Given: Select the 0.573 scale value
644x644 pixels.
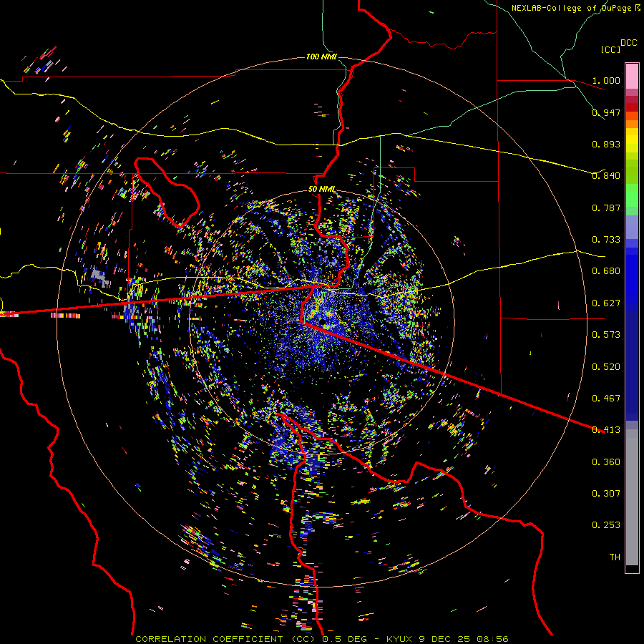Looking at the screenshot, I should (x=606, y=335).
